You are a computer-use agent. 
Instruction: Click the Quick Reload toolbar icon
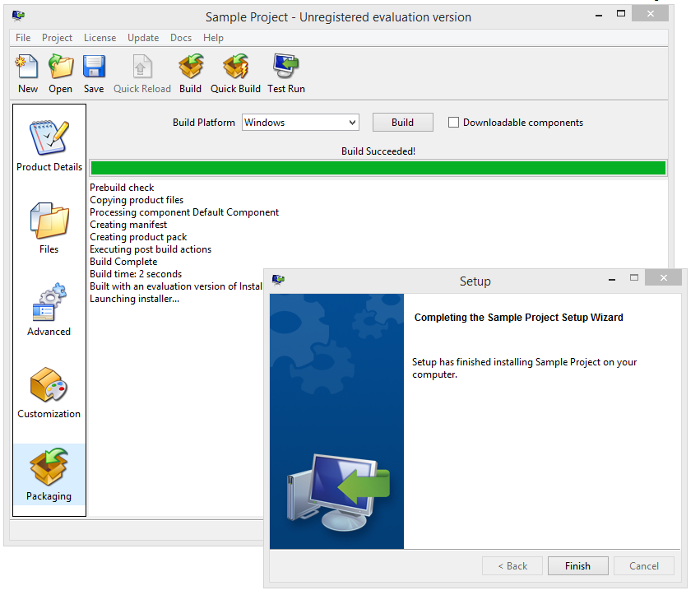click(x=142, y=74)
